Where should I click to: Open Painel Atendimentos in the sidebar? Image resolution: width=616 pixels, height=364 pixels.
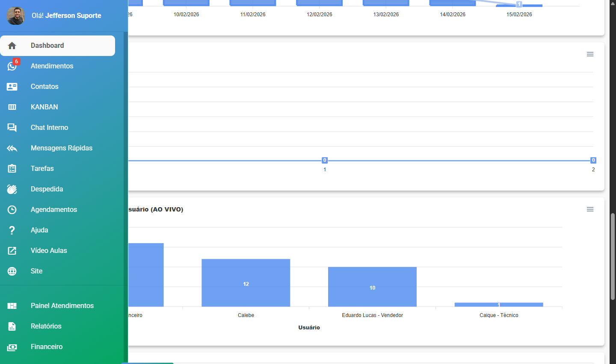tap(62, 306)
